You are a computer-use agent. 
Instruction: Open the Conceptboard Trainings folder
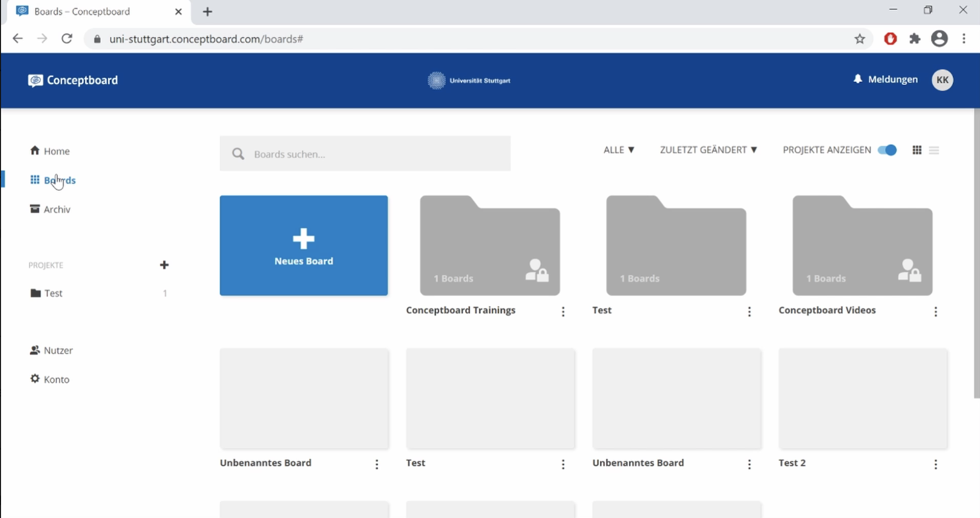490,245
